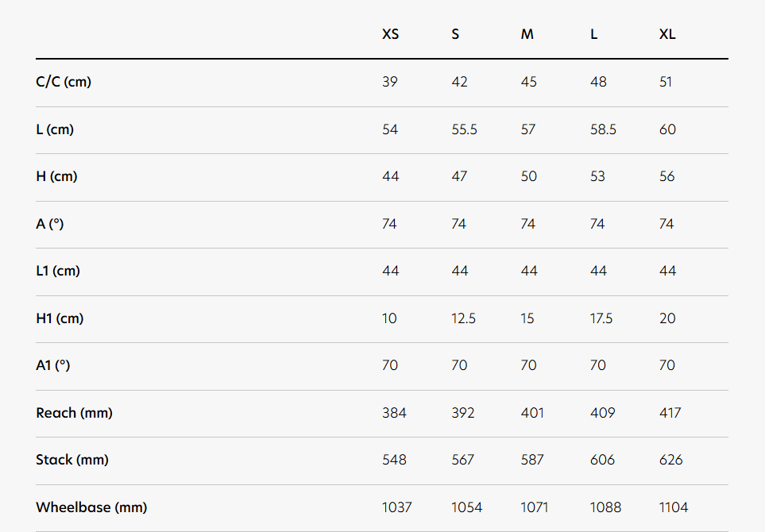Click the H (cm) row label

[56, 176]
